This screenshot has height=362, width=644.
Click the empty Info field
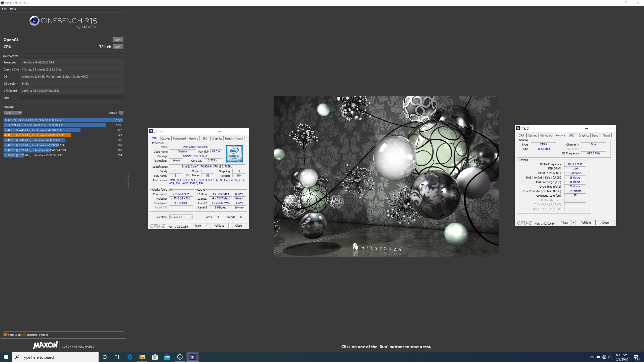[71, 98]
